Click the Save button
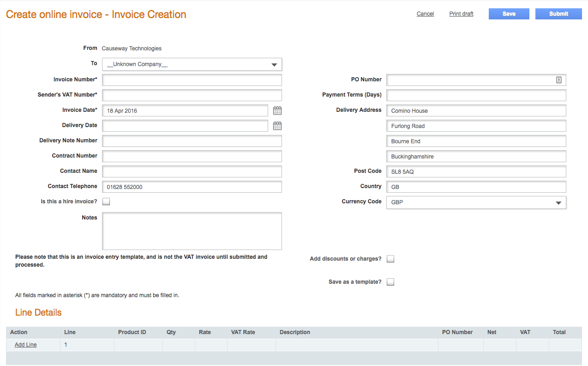The width and height of the screenshot is (588, 366). 509,14
